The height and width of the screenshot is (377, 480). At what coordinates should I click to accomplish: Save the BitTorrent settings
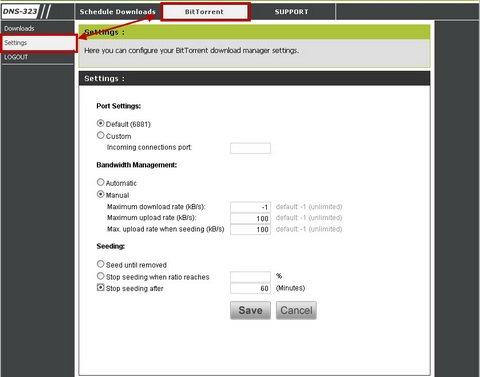pos(250,310)
